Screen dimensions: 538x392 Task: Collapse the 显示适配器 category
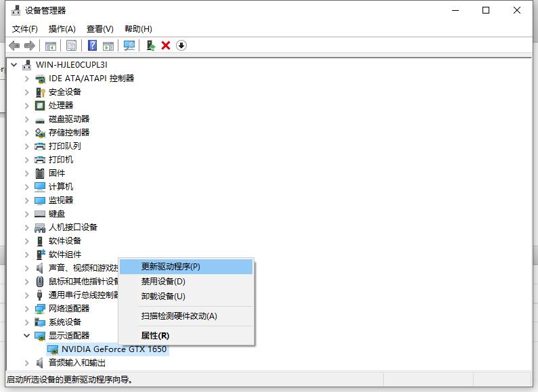coord(27,335)
